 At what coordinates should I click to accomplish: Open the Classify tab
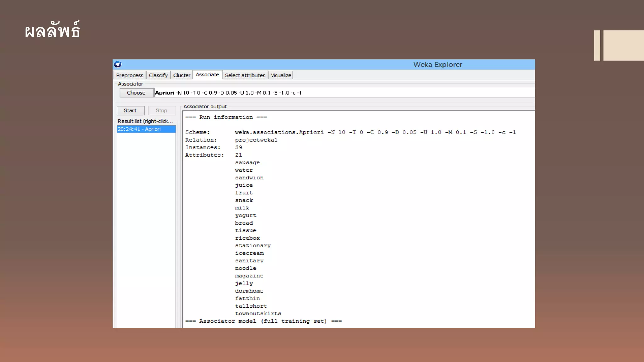pos(158,75)
